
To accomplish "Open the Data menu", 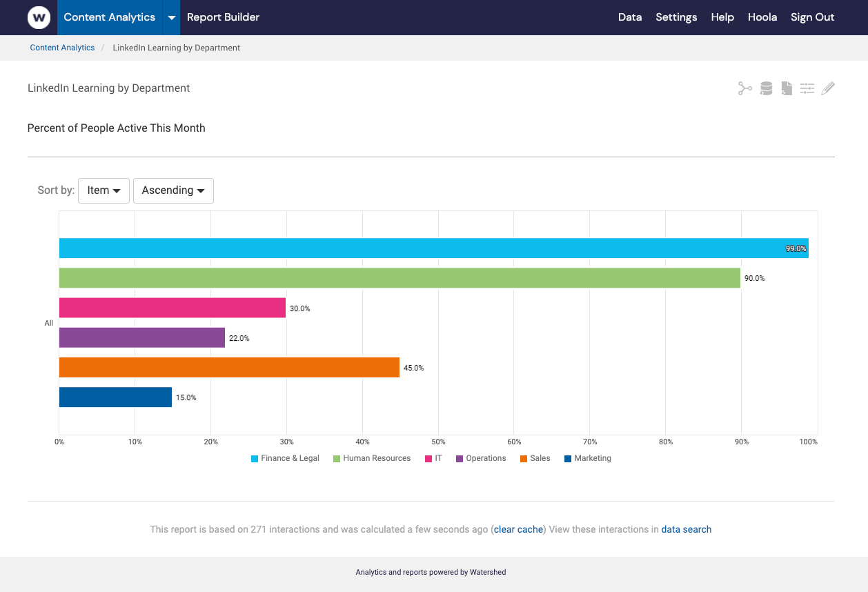I will click(630, 17).
